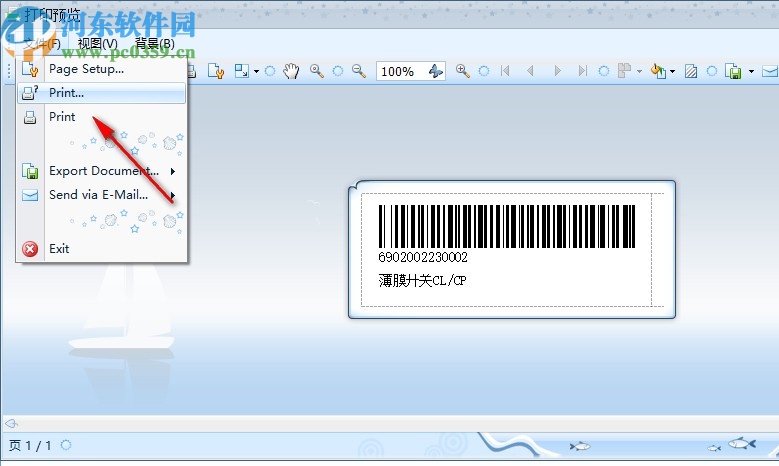Open the 背景(B) menu
Image resolution: width=779 pixels, height=466 pixels.
click(x=155, y=44)
